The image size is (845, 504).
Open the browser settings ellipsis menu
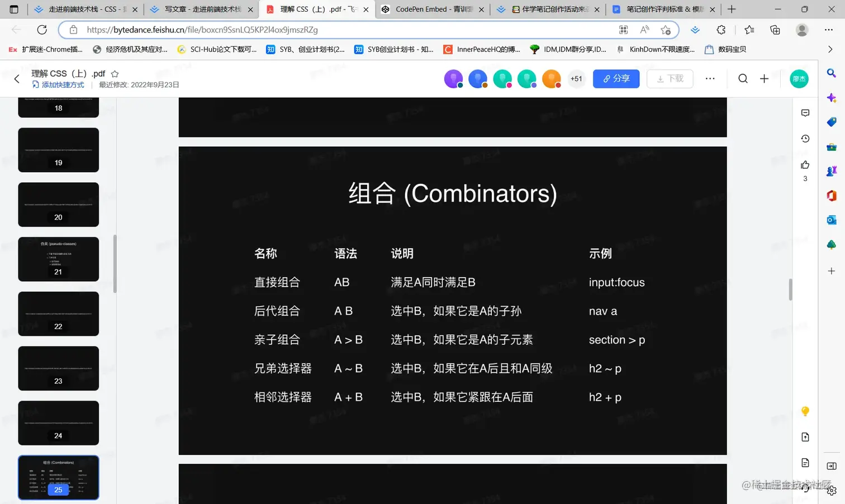[x=829, y=30]
